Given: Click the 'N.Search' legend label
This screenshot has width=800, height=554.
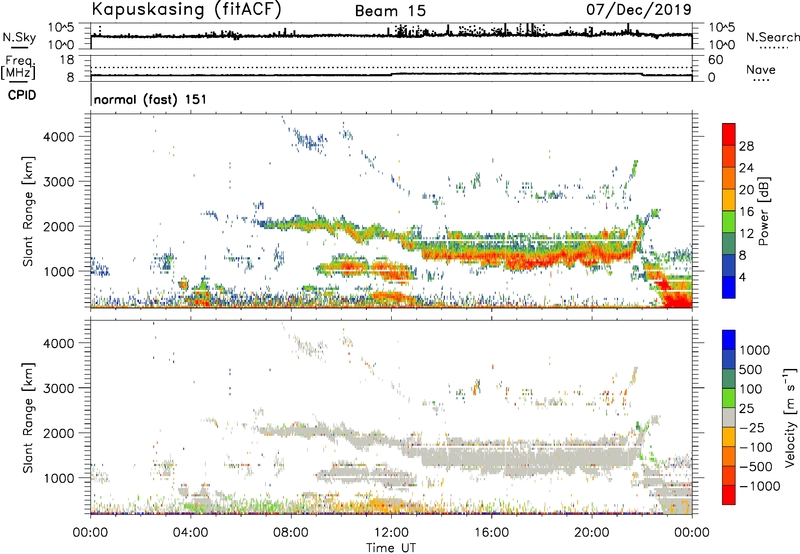Looking at the screenshot, I should pos(772,37).
